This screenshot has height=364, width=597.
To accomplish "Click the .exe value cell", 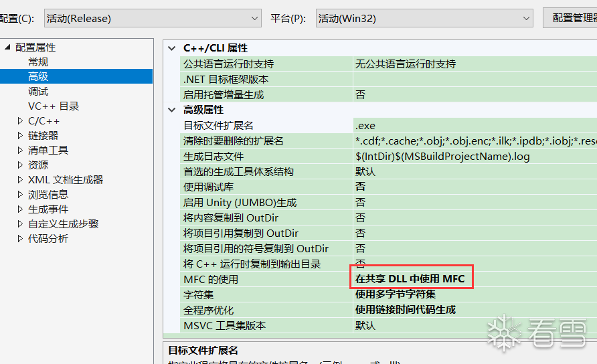I will click(x=475, y=126).
